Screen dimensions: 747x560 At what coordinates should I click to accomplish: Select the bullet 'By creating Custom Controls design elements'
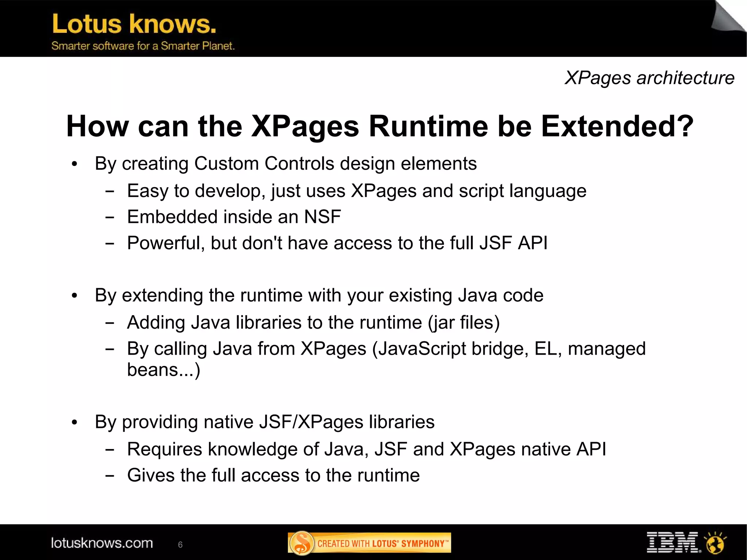click(x=286, y=163)
